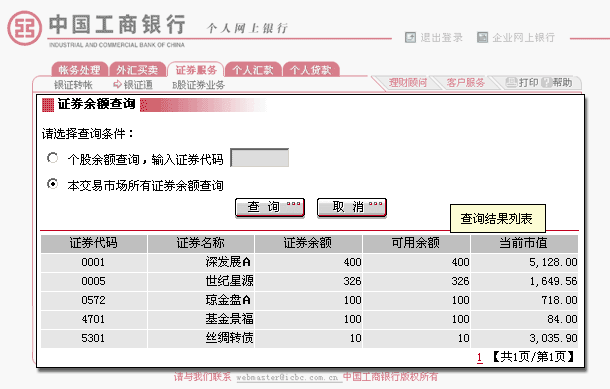Click the 当前市值 column header
The height and width of the screenshot is (389, 610).
pos(524,243)
